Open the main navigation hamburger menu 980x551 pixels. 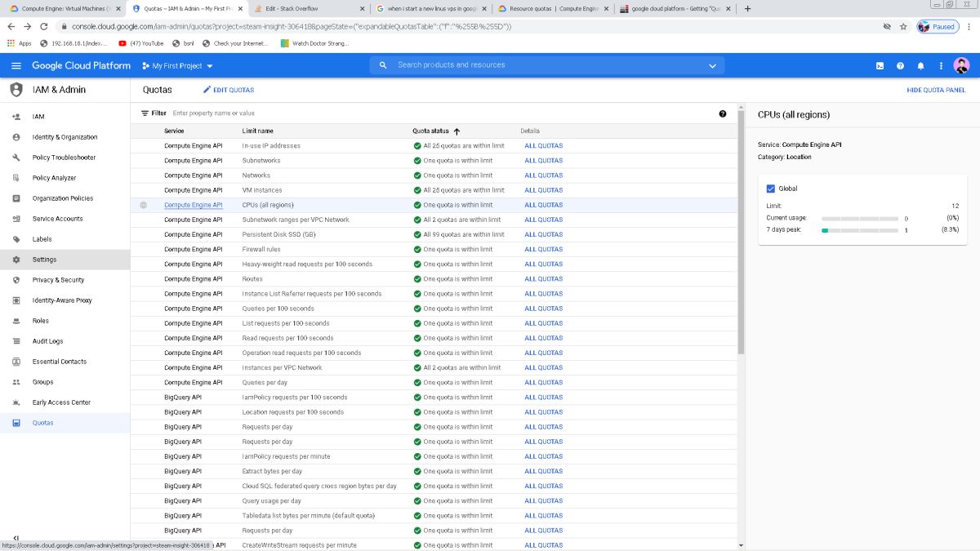coord(16,65)
